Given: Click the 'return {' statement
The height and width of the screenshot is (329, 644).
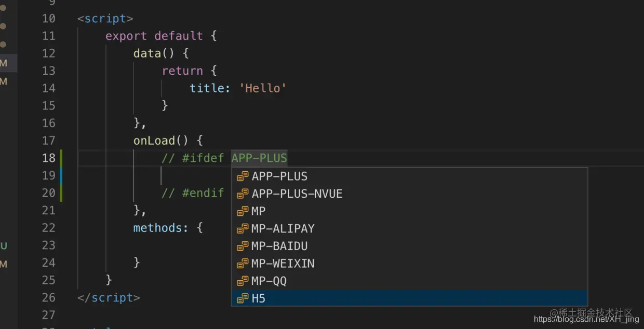Looking at the screenshot, I should [x=189, y=71].
